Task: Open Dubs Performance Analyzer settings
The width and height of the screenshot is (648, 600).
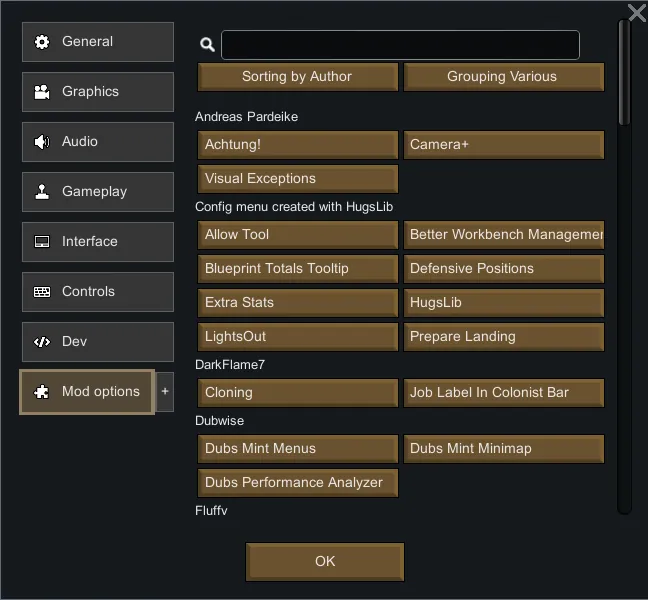Action: (x=298, y=483)
